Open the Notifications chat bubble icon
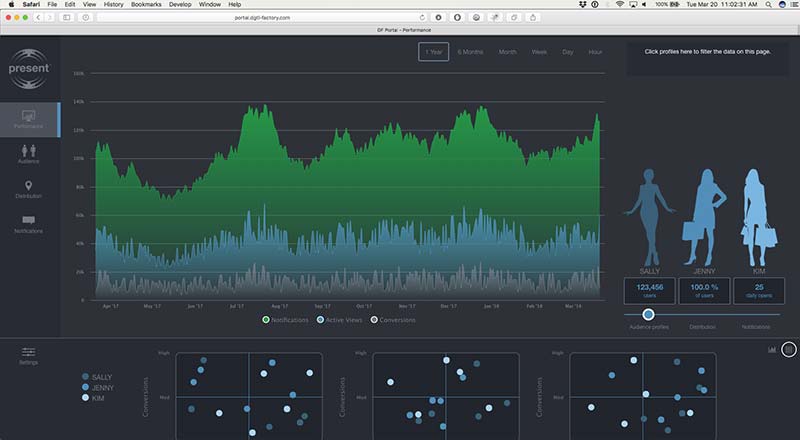 pyautogui.click(x=29, y=220)
